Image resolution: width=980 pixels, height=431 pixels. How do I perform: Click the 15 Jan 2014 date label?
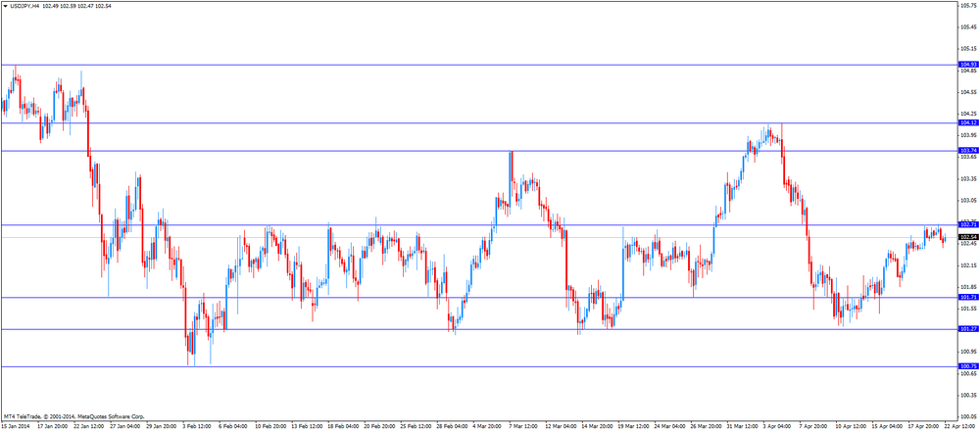pos(16,426)
